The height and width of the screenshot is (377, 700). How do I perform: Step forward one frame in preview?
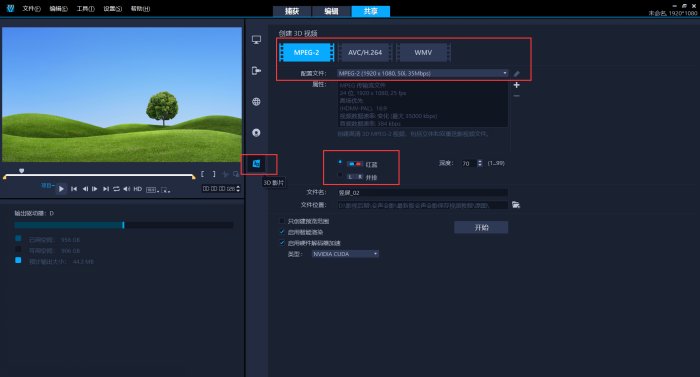coord(95,189)
